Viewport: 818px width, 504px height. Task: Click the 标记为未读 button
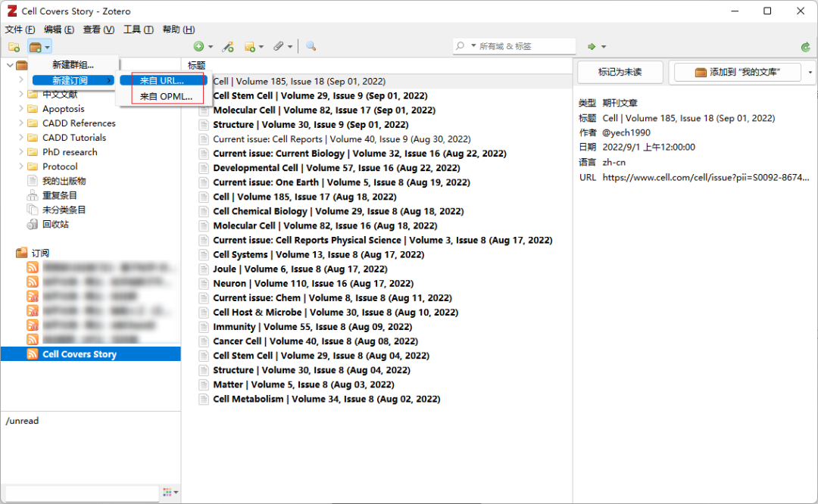pos(620,72)
